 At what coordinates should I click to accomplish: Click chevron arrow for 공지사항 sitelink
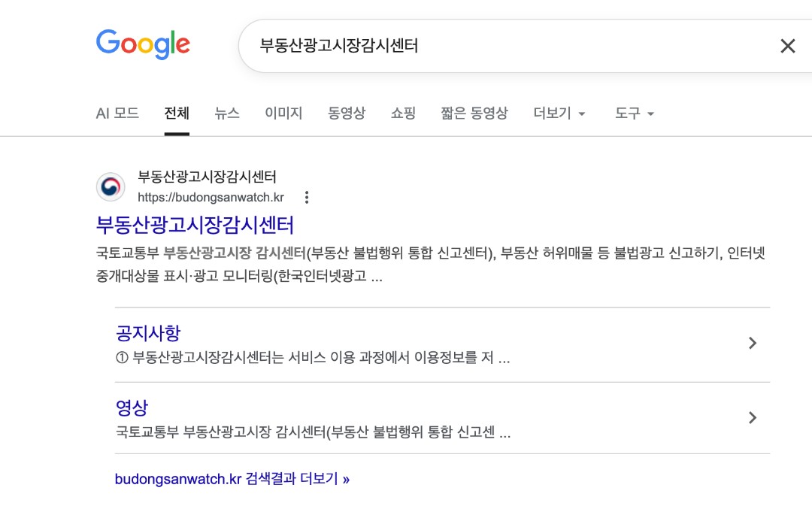tap(753, 343)
